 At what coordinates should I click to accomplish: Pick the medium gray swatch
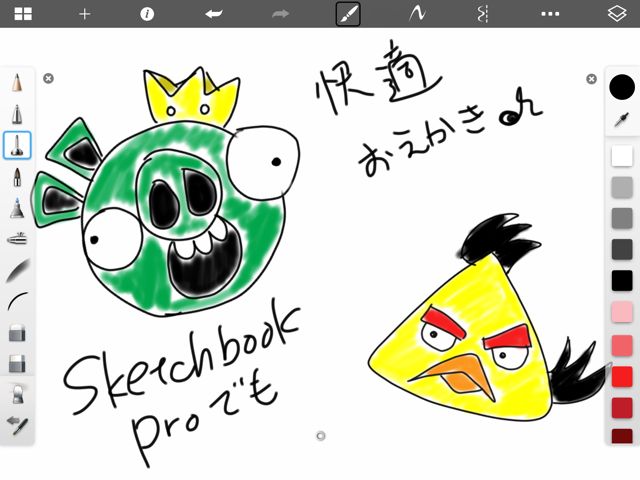pos(622,218)
